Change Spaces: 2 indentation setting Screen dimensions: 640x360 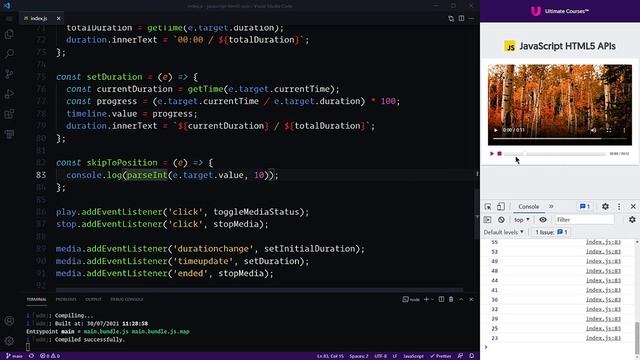(x=359, y=356)
